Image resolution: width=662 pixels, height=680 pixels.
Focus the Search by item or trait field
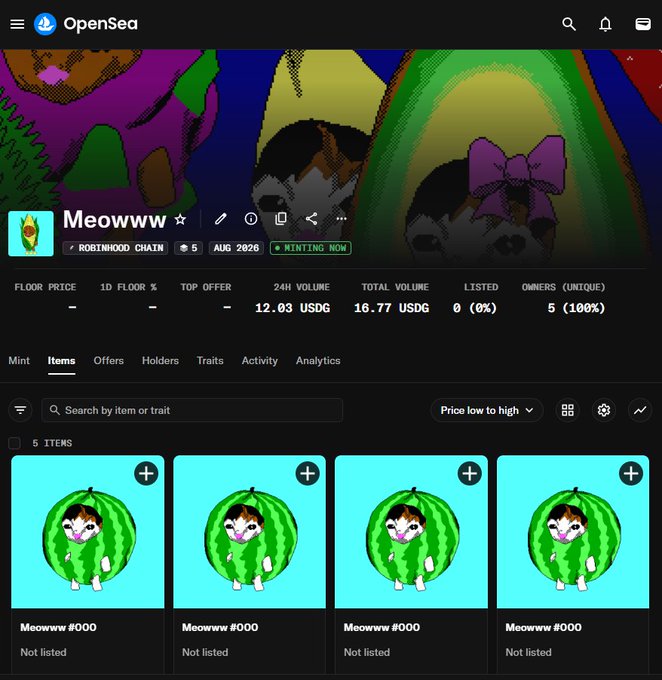pos(192,410)
